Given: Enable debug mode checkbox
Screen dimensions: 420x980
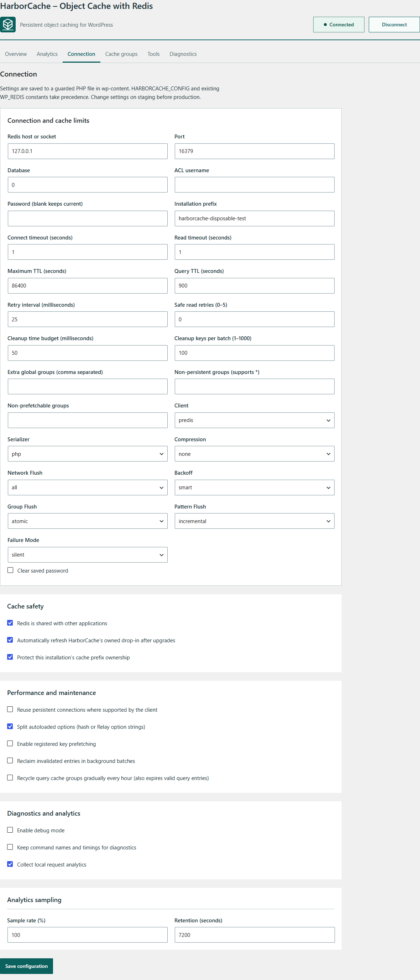Looking at the screenshot, I should [x=10, y=830].
